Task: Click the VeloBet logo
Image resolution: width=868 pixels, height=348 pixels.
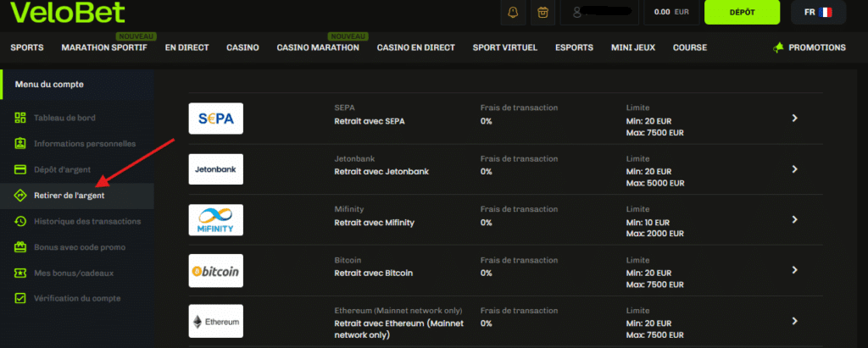Action: (x=68, y=12)
